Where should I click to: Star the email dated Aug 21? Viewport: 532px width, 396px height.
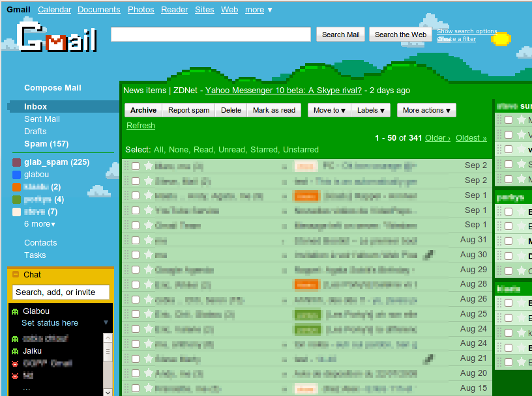pyautogui.click(x=148, y=358)
